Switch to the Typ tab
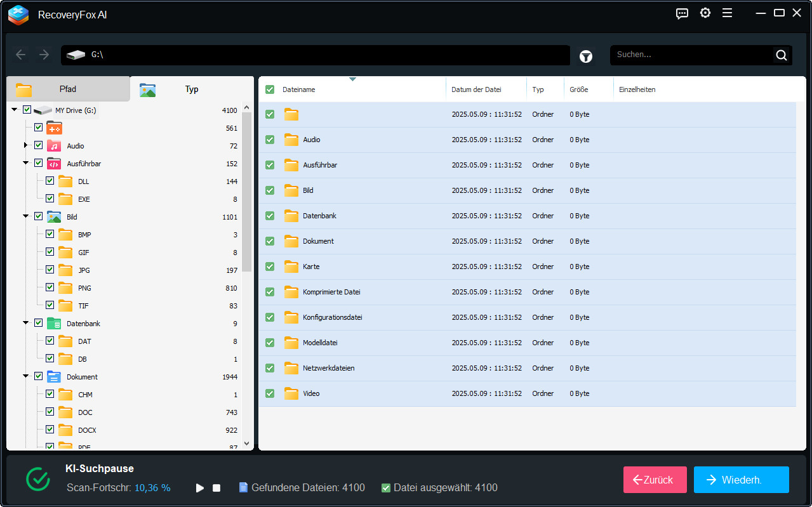The height and width of the screenshot is (507, 812). (x=192, y=89)
